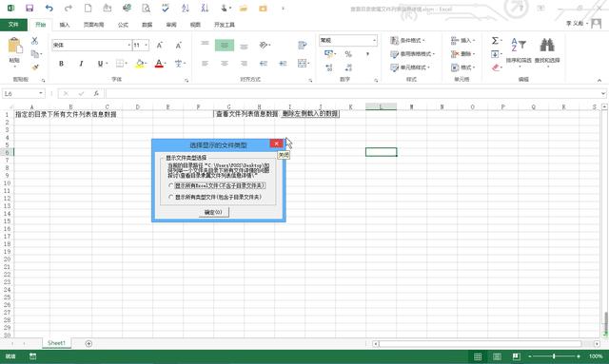Sort descending Z-to-A in quick access toolbar
This screenshot has width=609, height=364.
click(205, 9)
